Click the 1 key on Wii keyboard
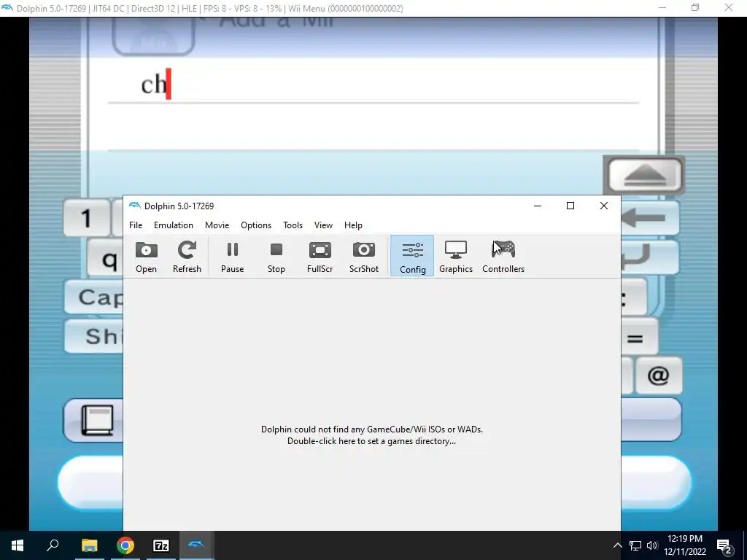This screenshot has width=747, height=560. tap(87, 219)
